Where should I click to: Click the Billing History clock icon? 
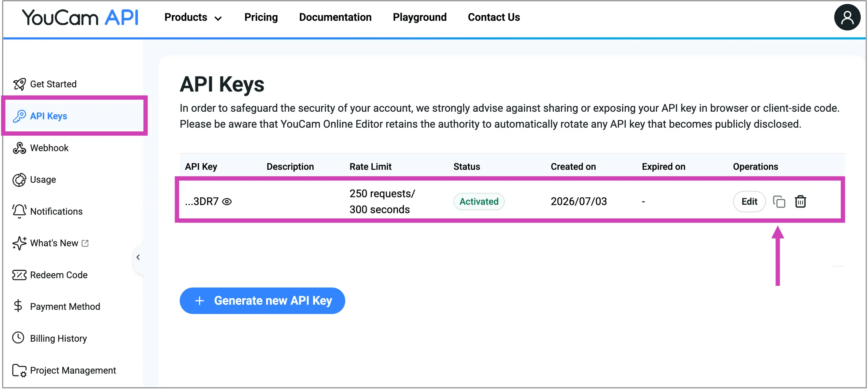pyautogui.click(x=18, y=338)
